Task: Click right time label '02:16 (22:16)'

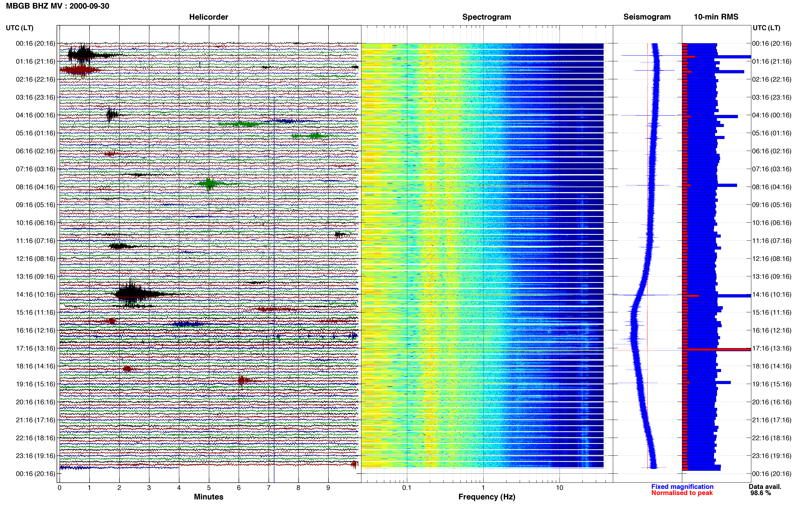Action: tap(772, 80)
